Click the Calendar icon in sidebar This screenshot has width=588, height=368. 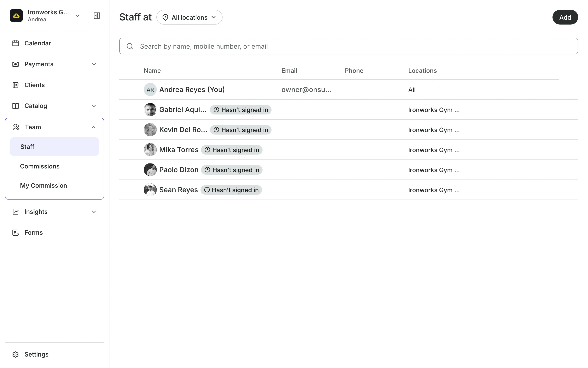pos(16,43)
